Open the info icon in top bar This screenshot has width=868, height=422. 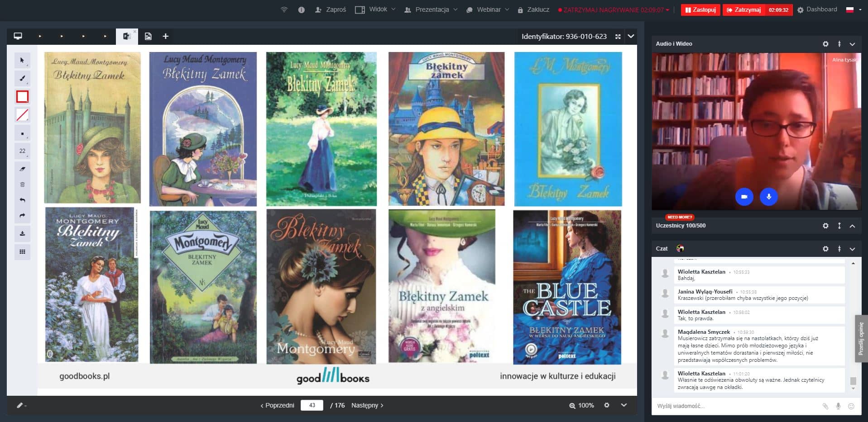302,9
